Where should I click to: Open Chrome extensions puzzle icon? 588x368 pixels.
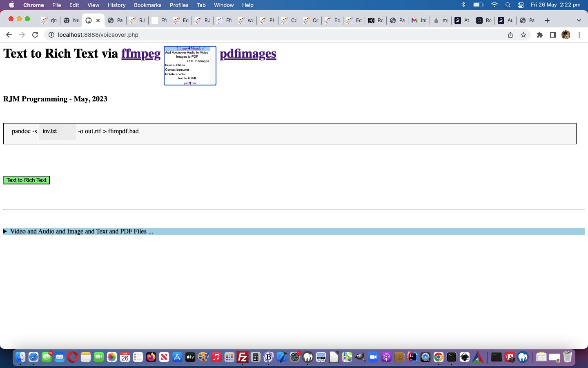pos(540,35)
